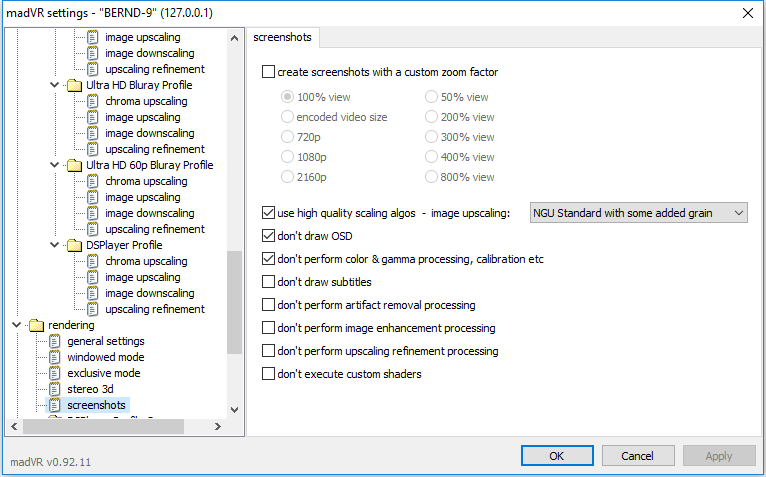Check don't execute custom shaders
Screen dimensions: 766x477
[x=268, y=373]
